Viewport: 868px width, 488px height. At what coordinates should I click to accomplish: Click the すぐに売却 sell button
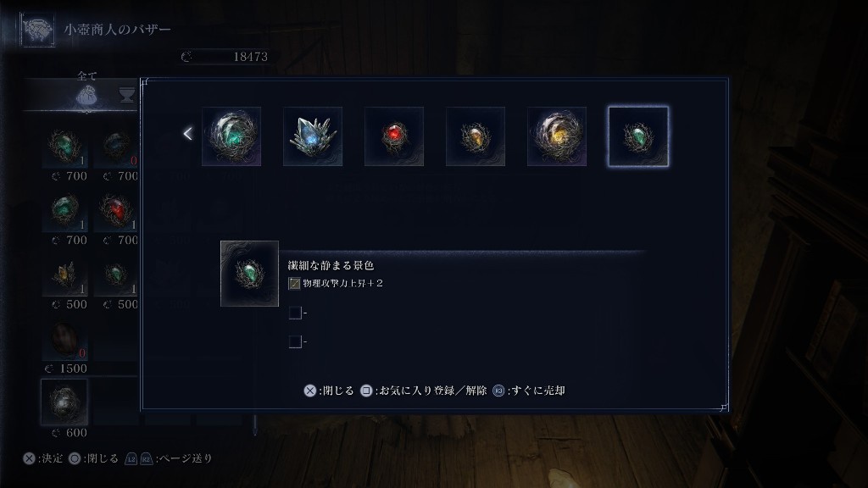click(529, 391)
